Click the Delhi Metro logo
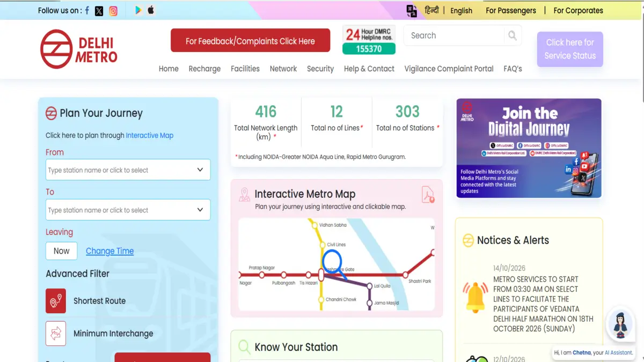 point(79,49)
